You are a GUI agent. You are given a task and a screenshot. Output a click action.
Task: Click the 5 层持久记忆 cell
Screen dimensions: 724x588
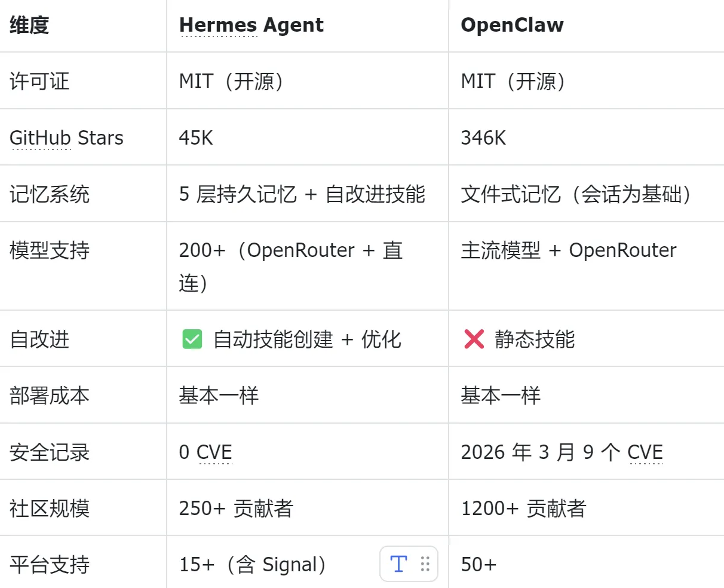tap(302, 194)
